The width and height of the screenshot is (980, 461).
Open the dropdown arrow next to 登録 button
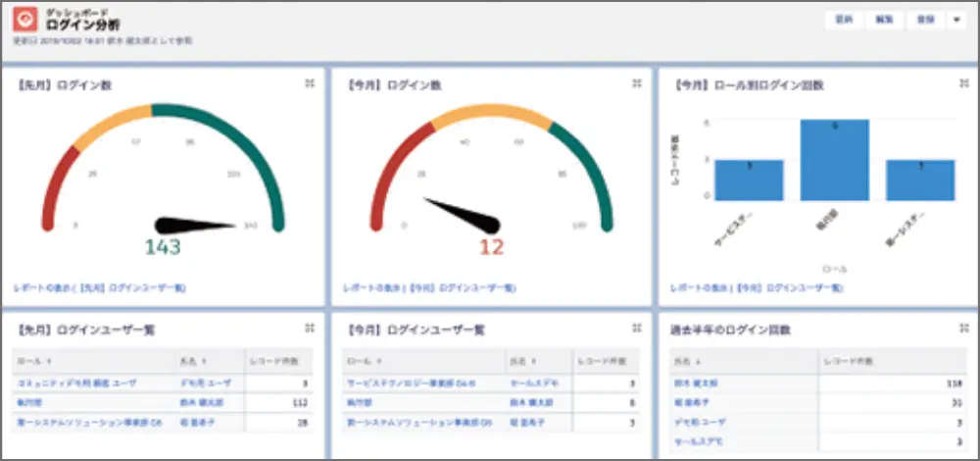[956, 20]
